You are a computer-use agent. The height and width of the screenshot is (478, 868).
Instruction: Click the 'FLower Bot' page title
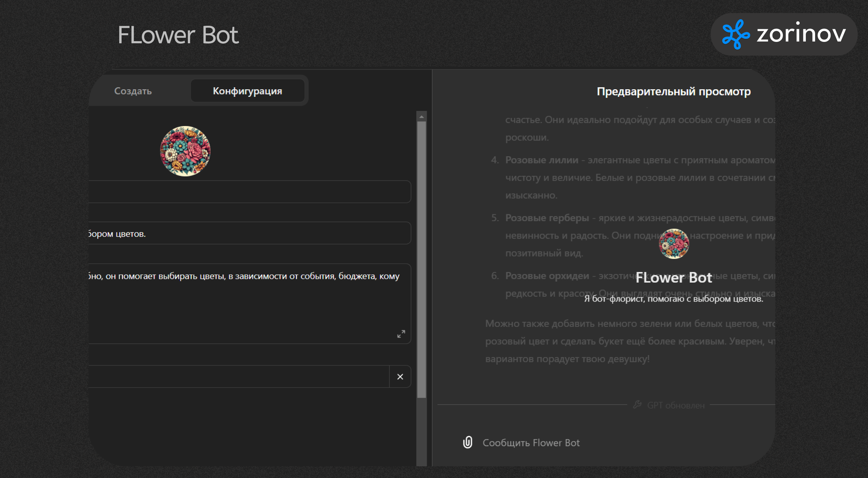coord(178,35)
